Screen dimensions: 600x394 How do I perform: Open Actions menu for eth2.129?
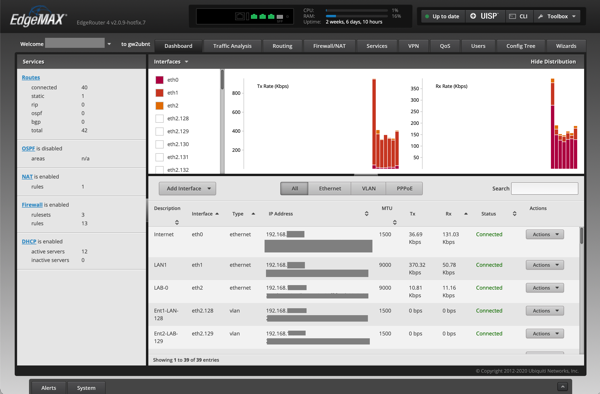545,334
